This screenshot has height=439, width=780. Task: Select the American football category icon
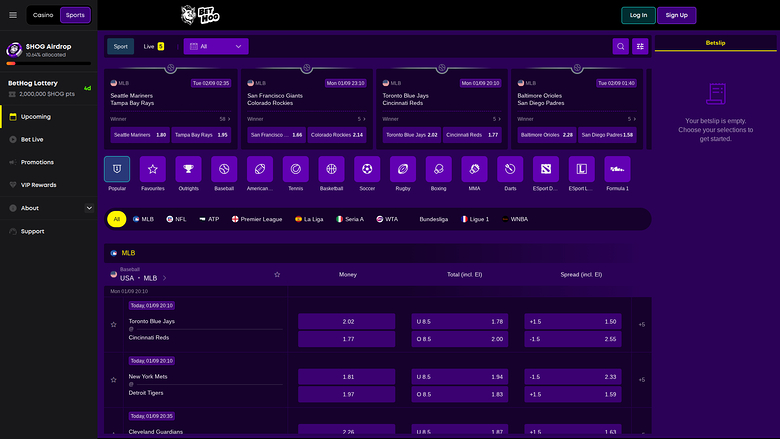coord(260,169)
